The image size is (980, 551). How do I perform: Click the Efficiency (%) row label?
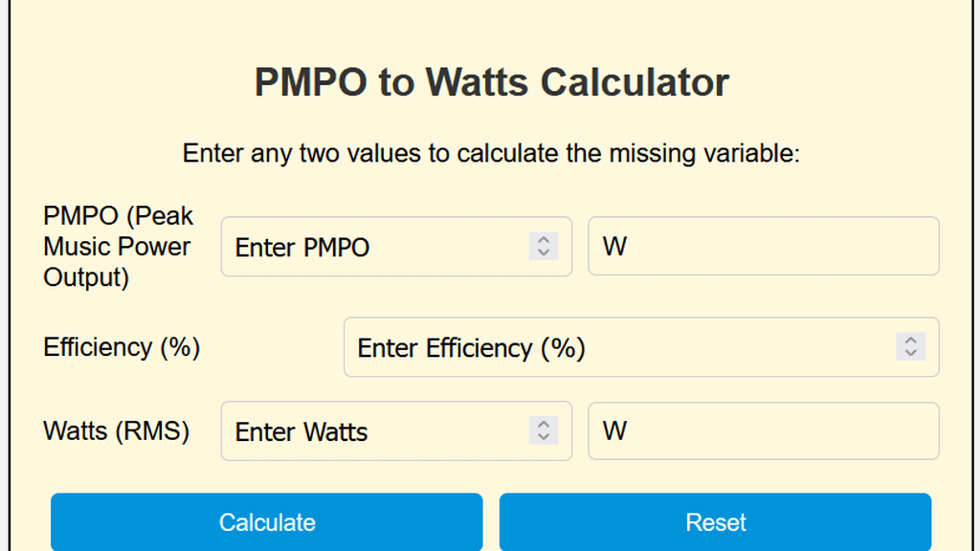pos(121,347)
